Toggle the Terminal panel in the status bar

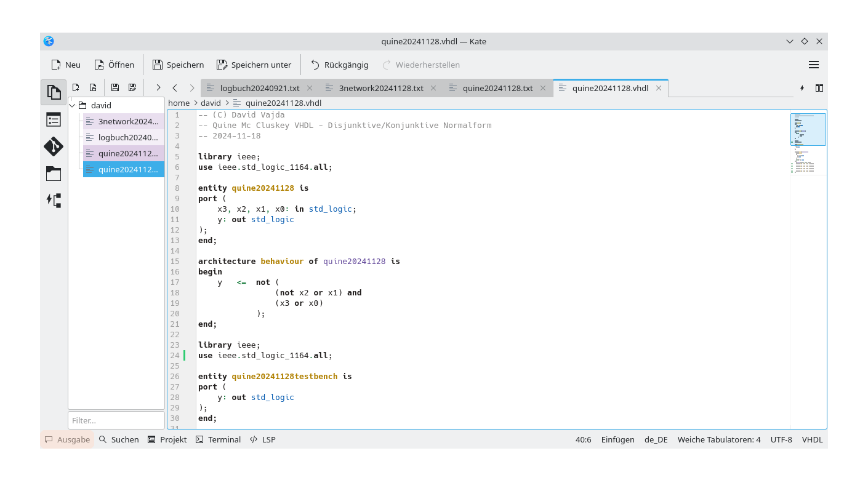pos(219,439)
